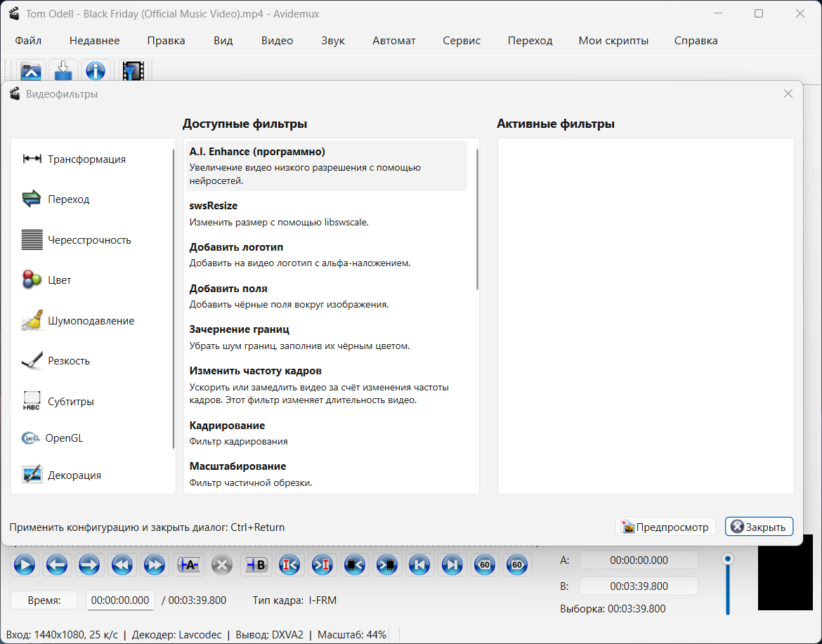The image size is (822, 644).
Task: Set the end marker B
Action: (x=255, y=565)
